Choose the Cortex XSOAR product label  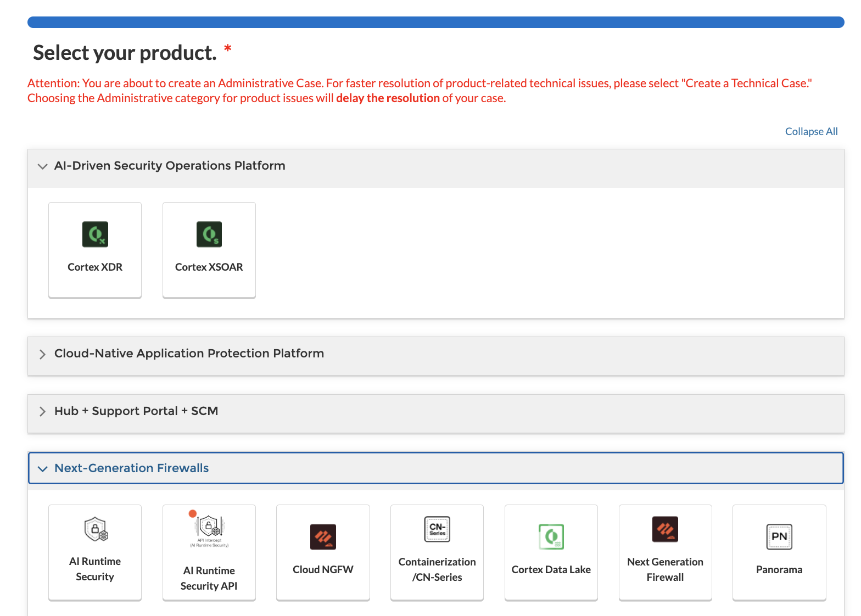(209, 267)
